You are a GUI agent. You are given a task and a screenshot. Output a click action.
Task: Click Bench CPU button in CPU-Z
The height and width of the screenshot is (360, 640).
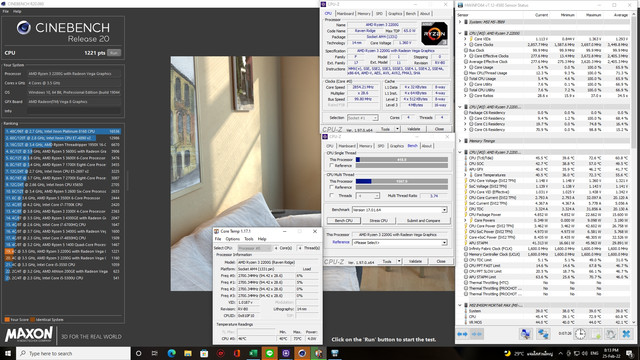pyautogui.click(x=344, y=220)
